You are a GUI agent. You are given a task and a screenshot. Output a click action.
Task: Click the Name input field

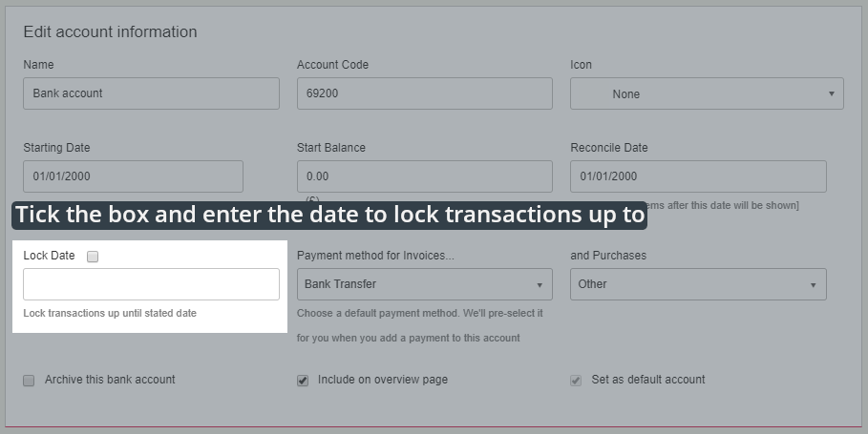pyautogui.click(x=151, y=93)
